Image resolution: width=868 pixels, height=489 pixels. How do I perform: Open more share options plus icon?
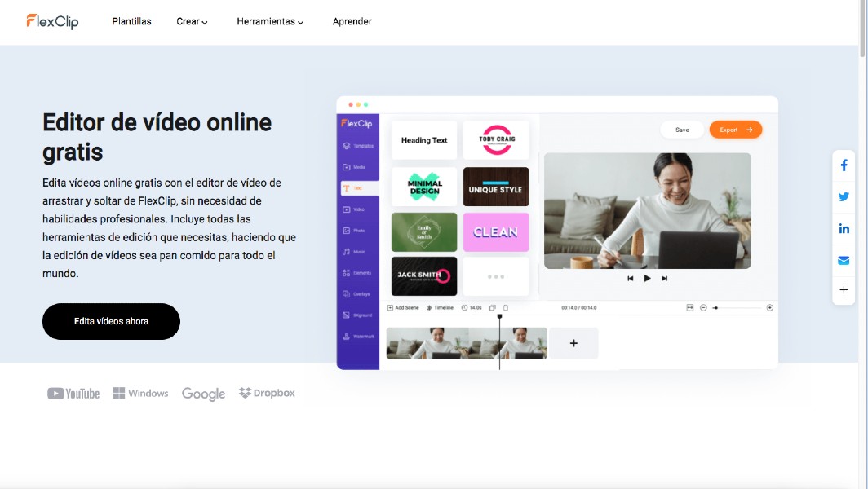pos(844,290)
